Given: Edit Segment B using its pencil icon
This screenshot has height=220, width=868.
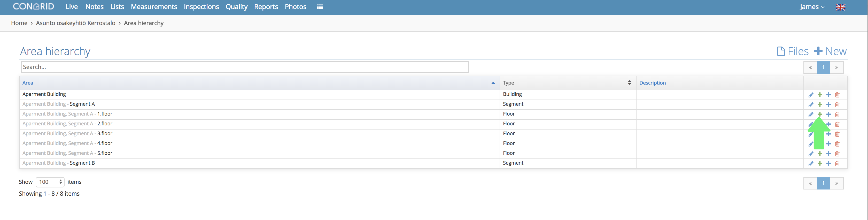Looking at the screenshot, I should 811,164.
